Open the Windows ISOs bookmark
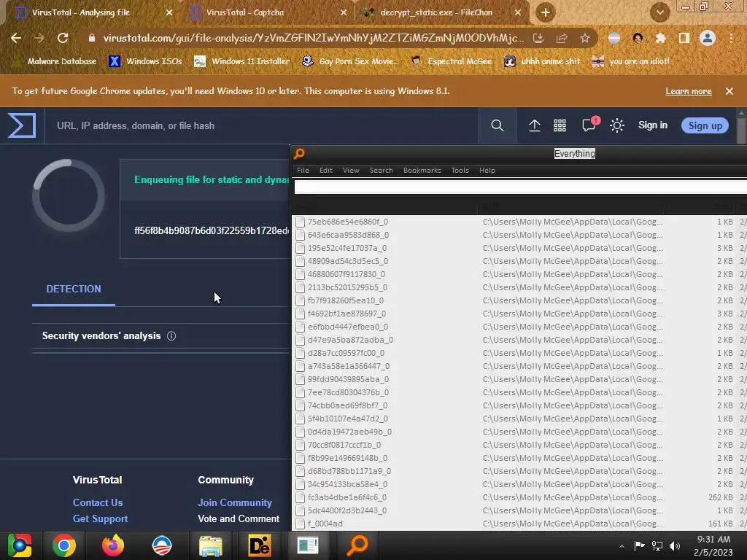 pos(146,61)
